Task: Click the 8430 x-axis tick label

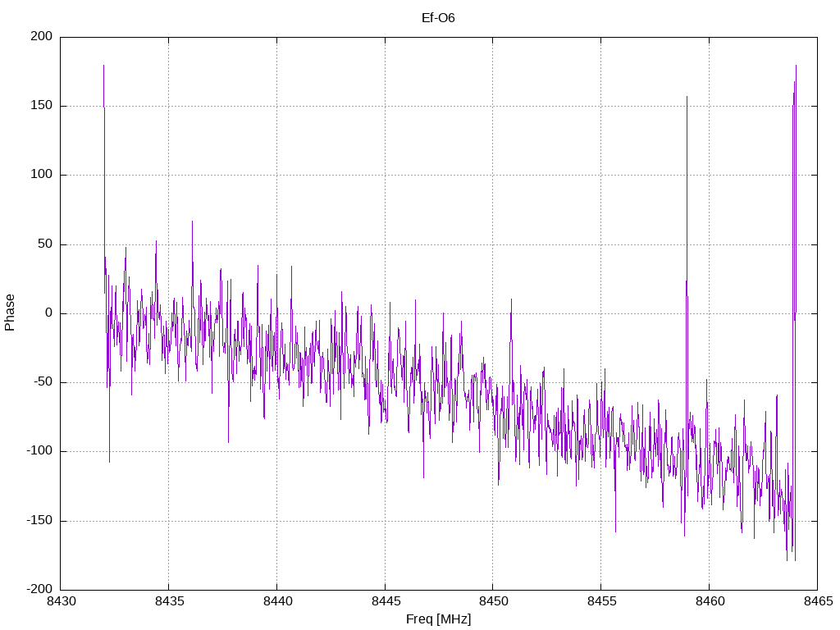Action: [61, 601]
